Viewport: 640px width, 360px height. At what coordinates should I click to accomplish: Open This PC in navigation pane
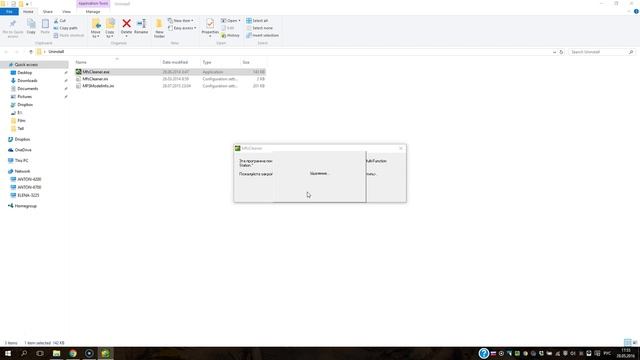[x=21, y=161]
